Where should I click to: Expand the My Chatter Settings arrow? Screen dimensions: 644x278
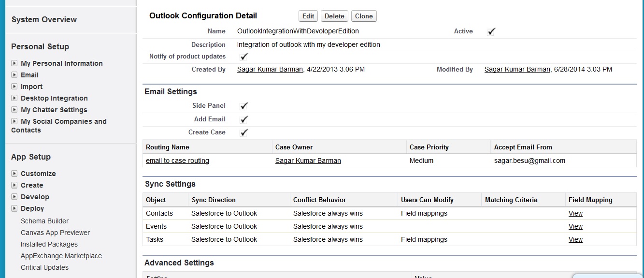click(x=14, y=110)
